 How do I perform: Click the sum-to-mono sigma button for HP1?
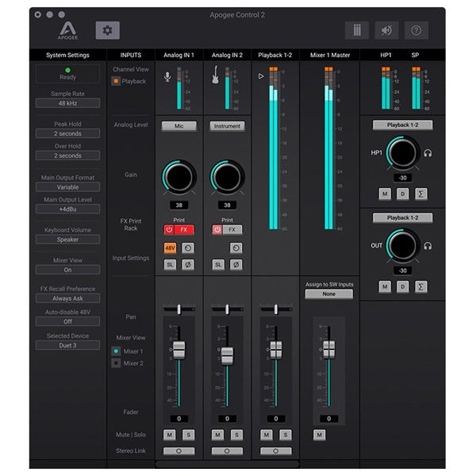[x=421, y=194]
